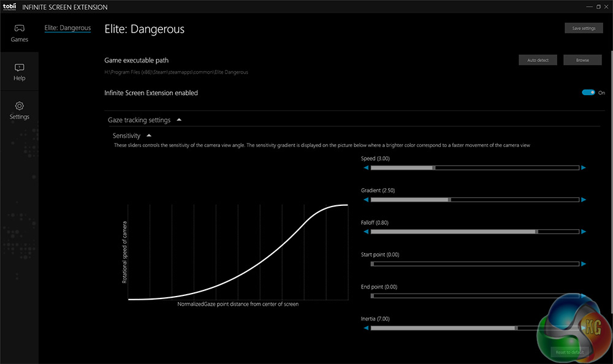Image resolution: width=613 pixels, height=364 pixels.
Task: Disable the Infinite Screen Extension toggle
Action: [588, 93]
